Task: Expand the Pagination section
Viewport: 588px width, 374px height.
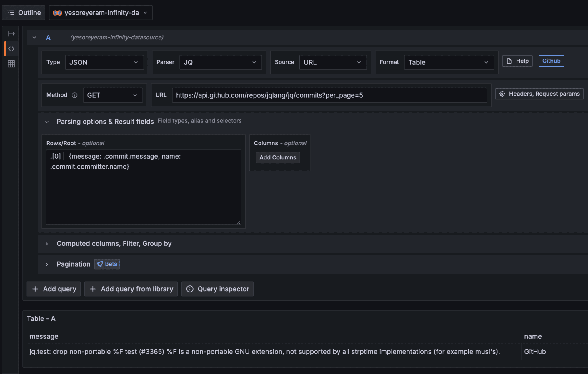Action: pos(47,264)
